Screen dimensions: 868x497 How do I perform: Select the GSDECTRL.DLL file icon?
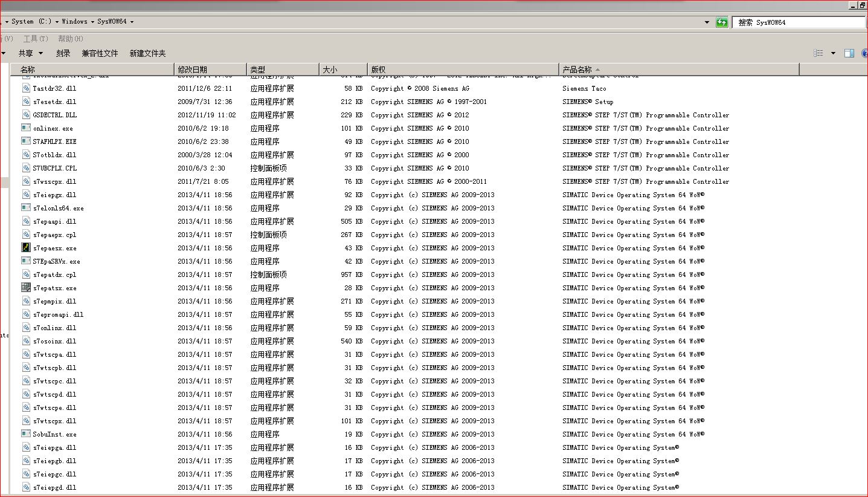click(x=26, y=115)
